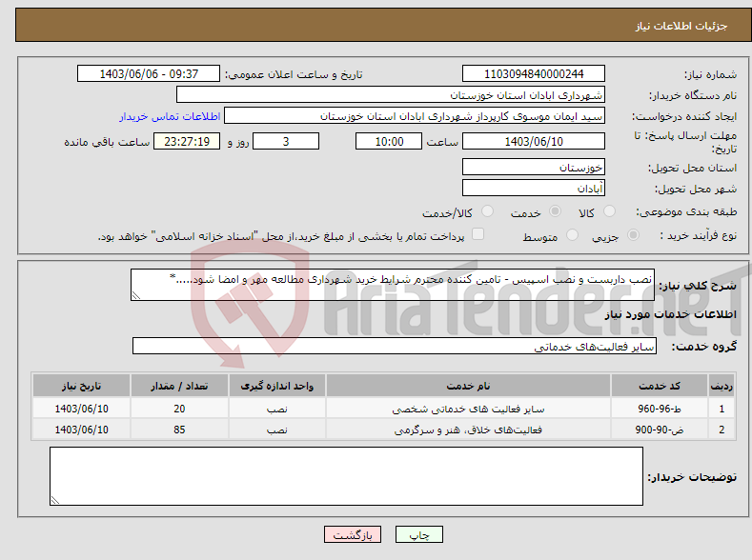Click the بازگشت back button
The image size is (752, 560).
pos(353,534)
